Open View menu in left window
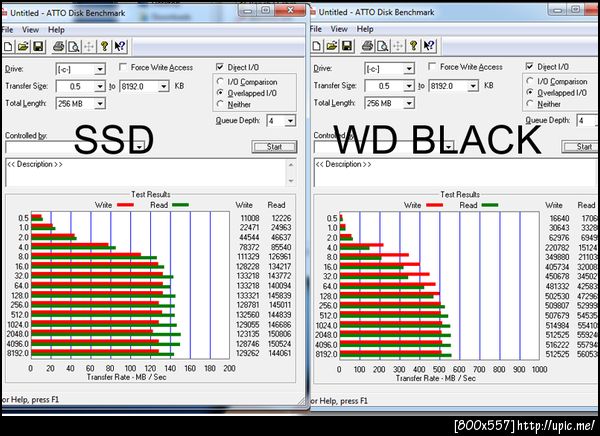The width and height of the screenshot is (600, 436). tap(30, 30)
